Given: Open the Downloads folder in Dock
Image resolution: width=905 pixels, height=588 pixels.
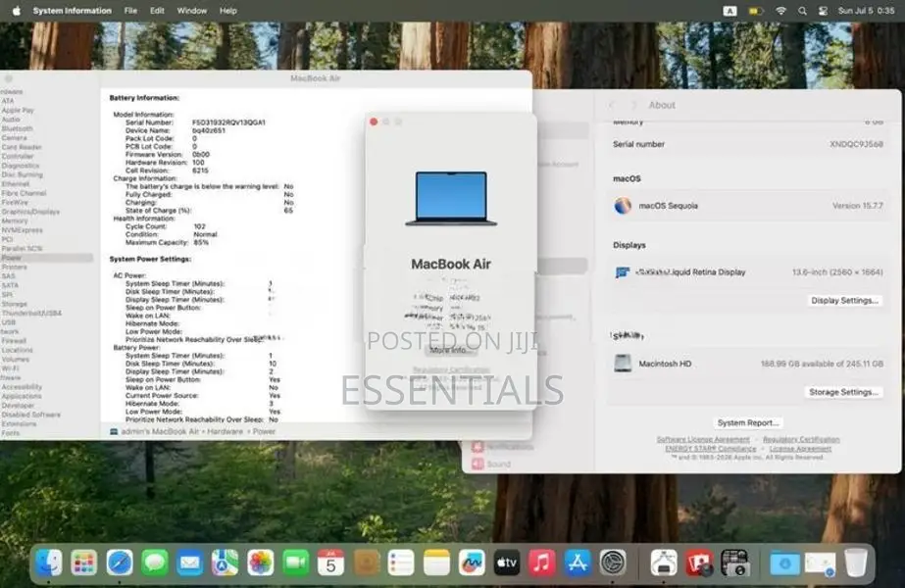Looking at the screenshot, I should (784, 563).
